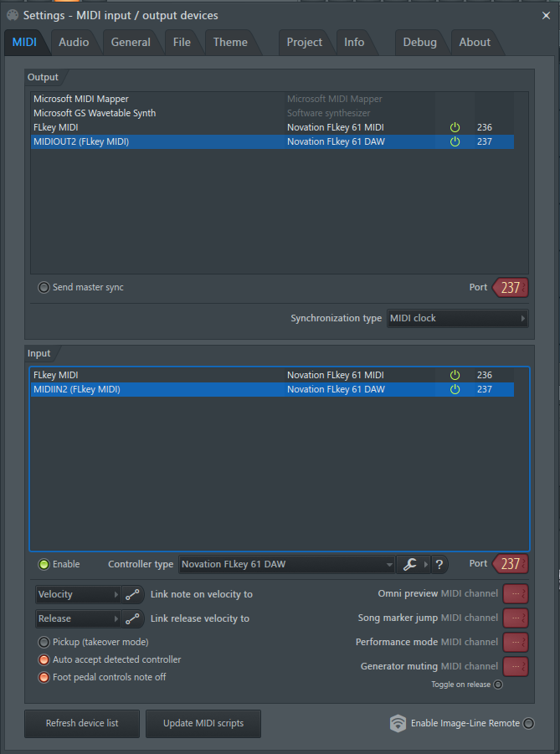The height and width of the screenshot is (754, 560).
Task: Toggle power icon for FLkey MIDI input
Action: [455, 375]
